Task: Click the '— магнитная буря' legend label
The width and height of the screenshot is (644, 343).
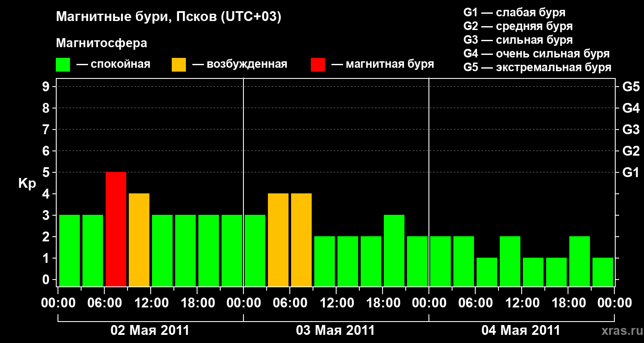Action: (x=383, y=65)
